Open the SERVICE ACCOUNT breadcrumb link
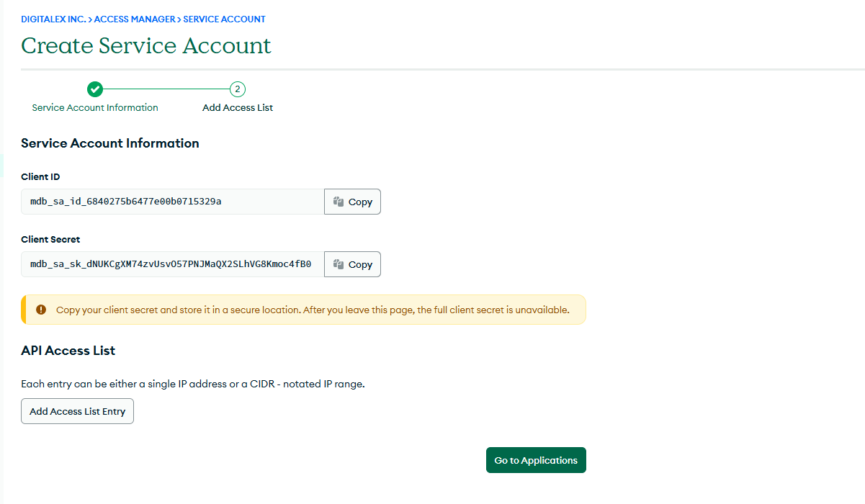Image resolution: width=865 pixels, height=504 pixels. coord(224,19)
